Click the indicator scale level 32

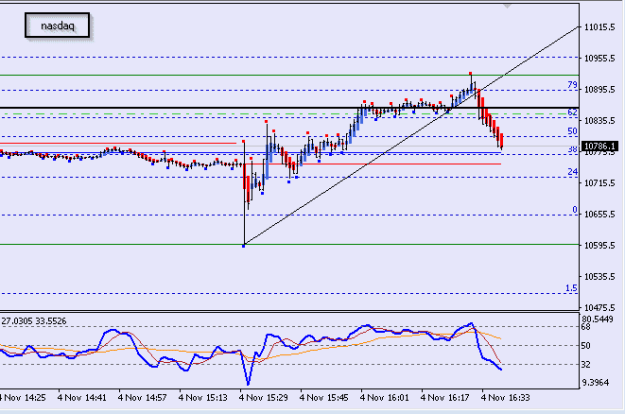[x=586, y=364]
